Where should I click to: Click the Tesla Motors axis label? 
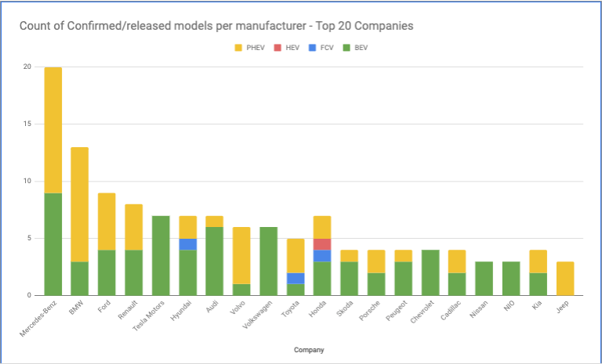coord(148,316)
